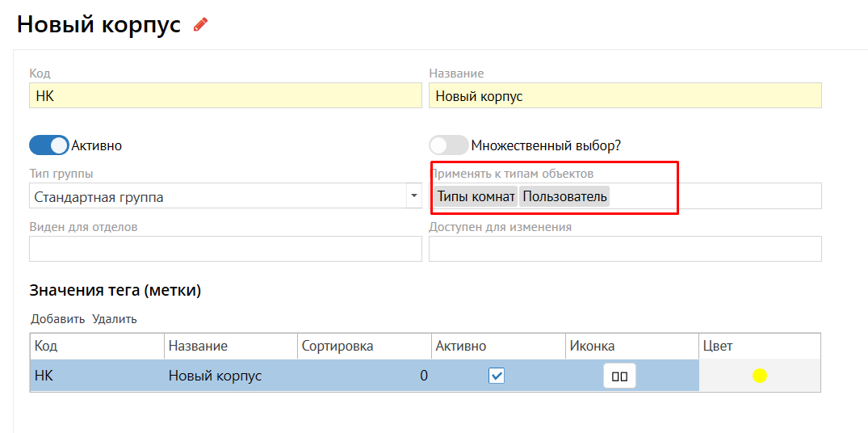Sort table by Сортировка column header
This screenshot has width=868, height=433.
[x=338, y=346]
